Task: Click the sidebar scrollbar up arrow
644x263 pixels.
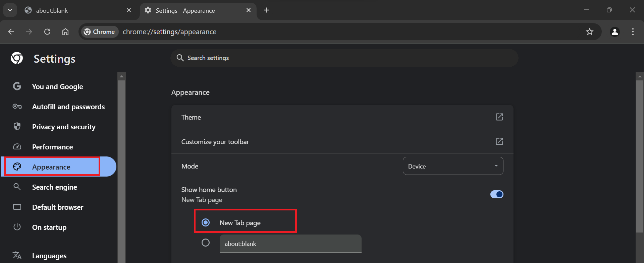Action: click(x=122, y=76)
